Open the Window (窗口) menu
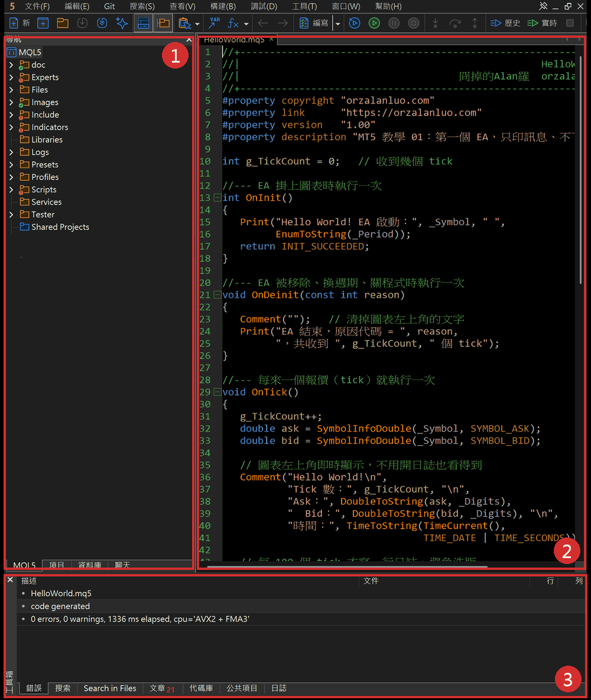591x700 pixels. pyautogui.click(x=346, y=7)
